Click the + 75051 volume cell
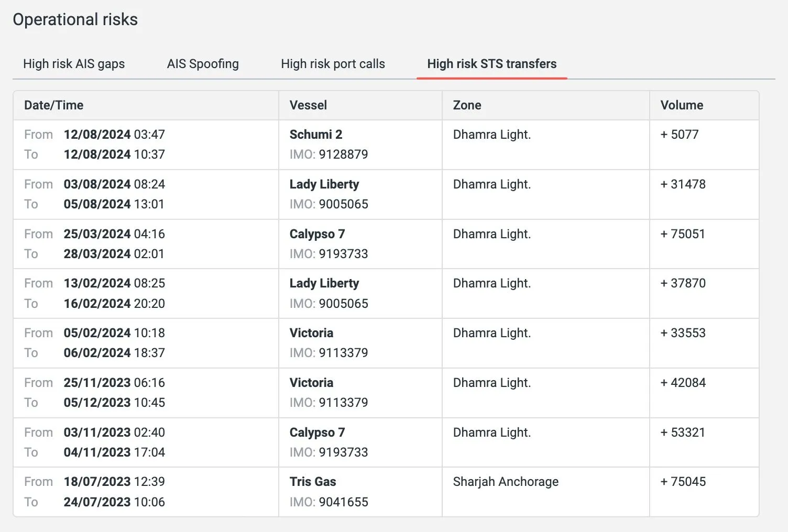The width and height of the screenshot is (788, 532). click(x=683, y=234)
